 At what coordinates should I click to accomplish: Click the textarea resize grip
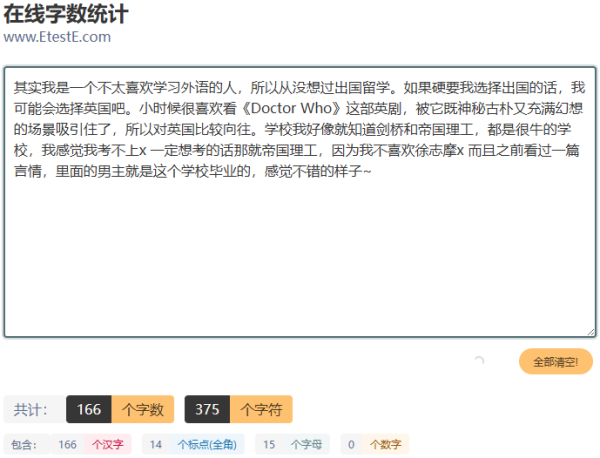pyautogui.click(x=591, y=332)
